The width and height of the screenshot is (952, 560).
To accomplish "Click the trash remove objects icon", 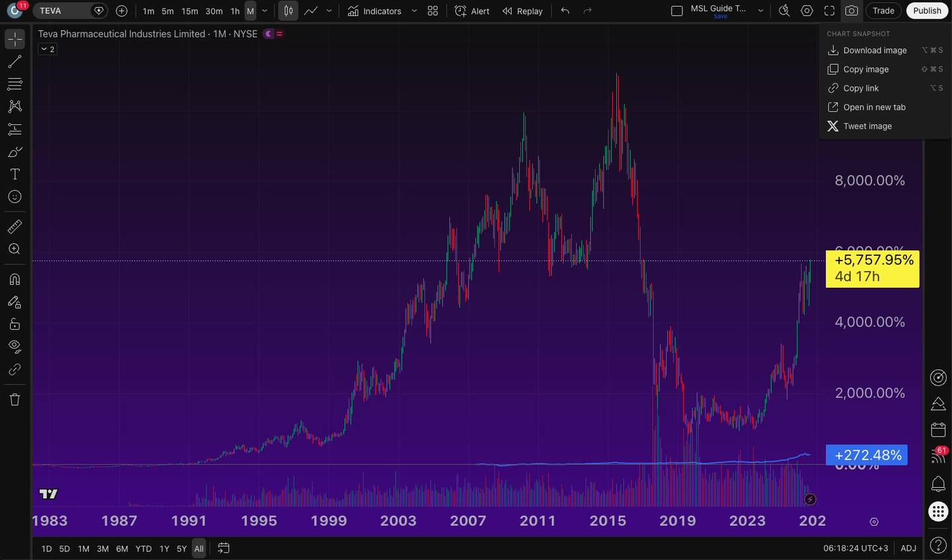I will point(15,399).
